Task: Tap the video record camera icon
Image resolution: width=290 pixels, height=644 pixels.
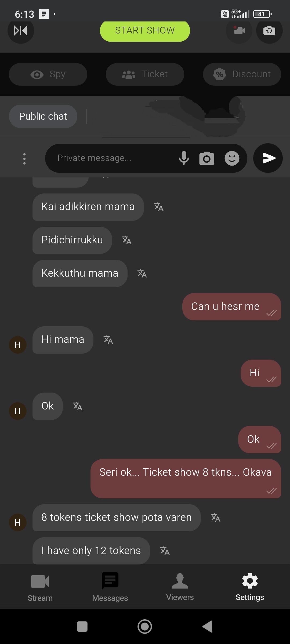Action: 239,31
